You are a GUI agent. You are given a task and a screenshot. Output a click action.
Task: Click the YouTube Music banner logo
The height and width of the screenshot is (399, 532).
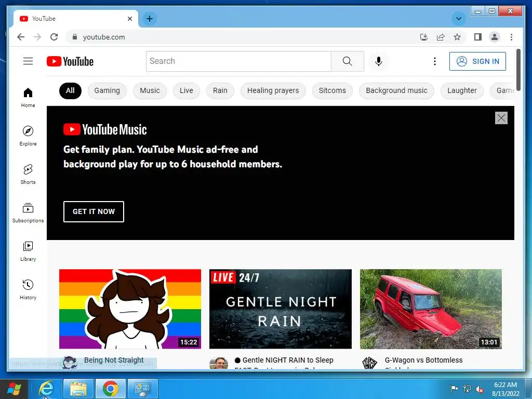coord(105,129)
